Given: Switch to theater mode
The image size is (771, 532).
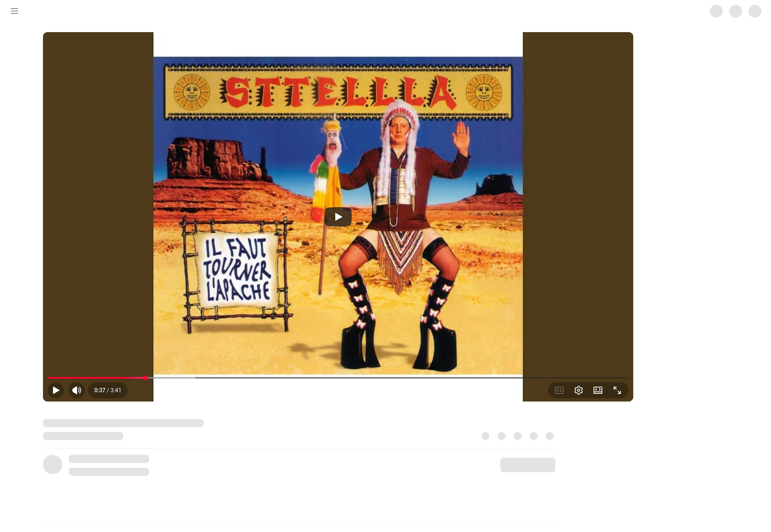Looking at the screenshot, I should (598, 390).
